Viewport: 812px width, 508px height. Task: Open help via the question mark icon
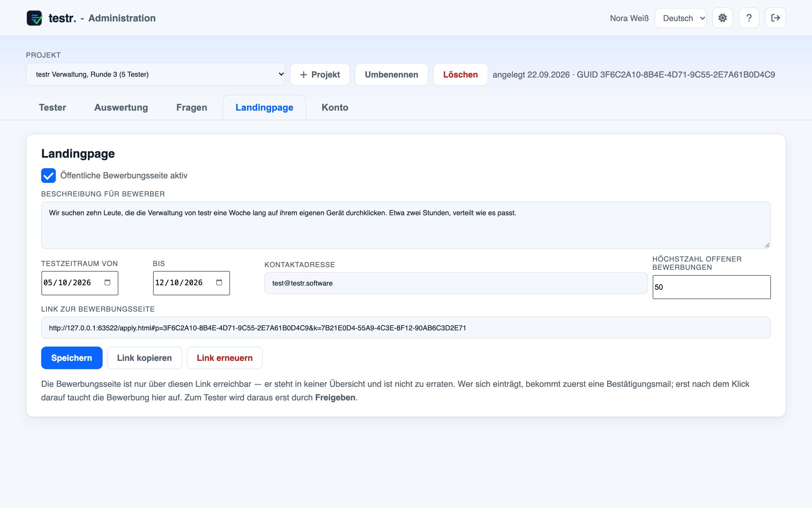749,18
